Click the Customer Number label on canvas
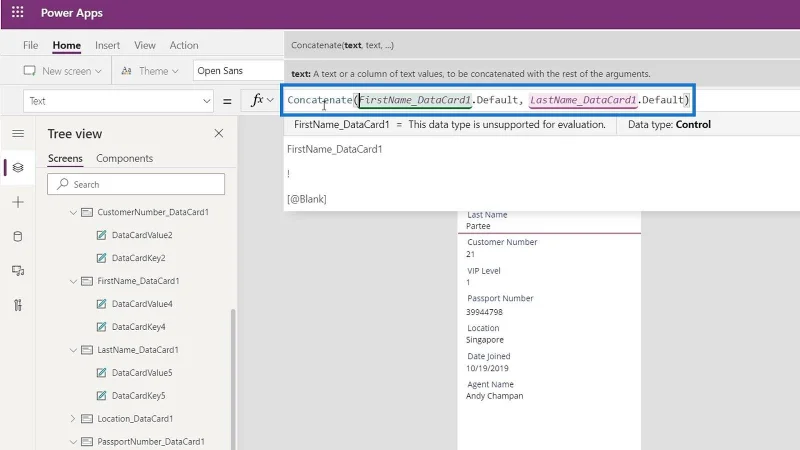This screenshot has height=450, width=800. pos(502,242)
